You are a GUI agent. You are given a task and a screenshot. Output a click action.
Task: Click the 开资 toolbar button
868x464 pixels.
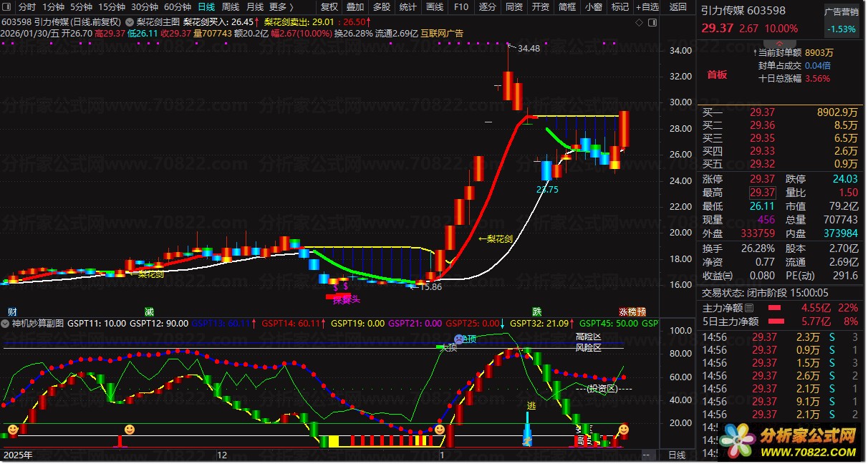click(x=541, y=6)
